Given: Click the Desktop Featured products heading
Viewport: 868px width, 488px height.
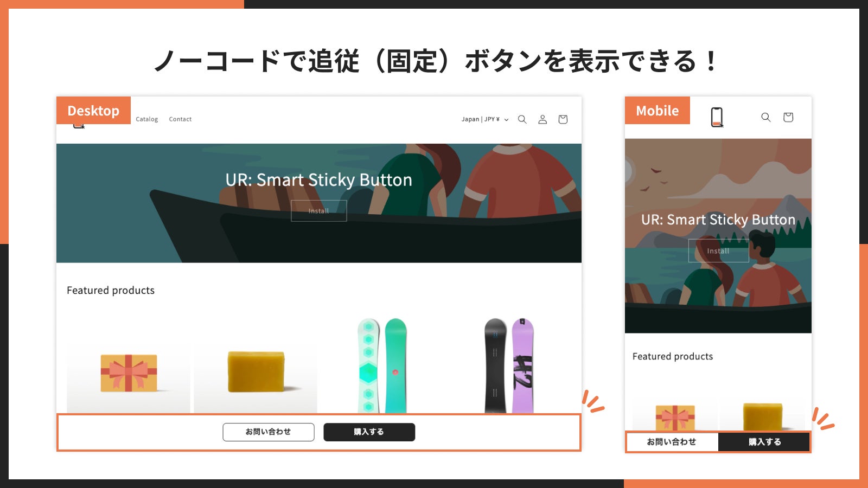Looking at the screenshot, I should (x=111, y=290).
